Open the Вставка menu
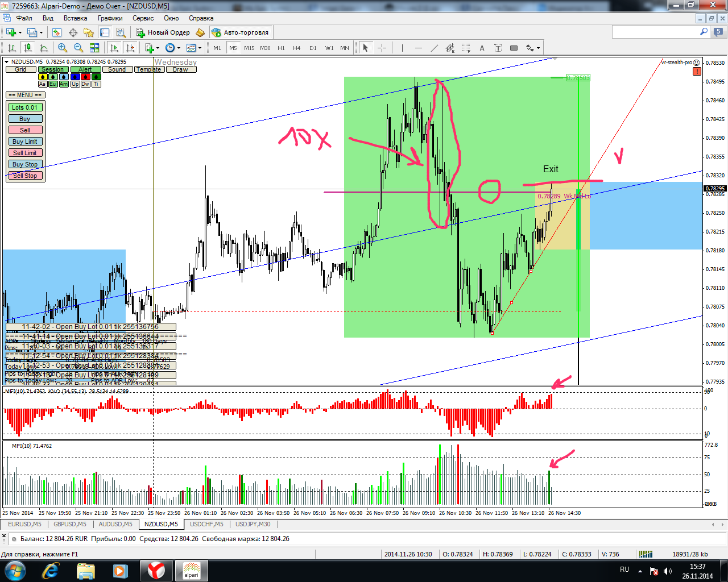This screenshot has height=582, width=728. pyautogui.click(x=76, y=18)
